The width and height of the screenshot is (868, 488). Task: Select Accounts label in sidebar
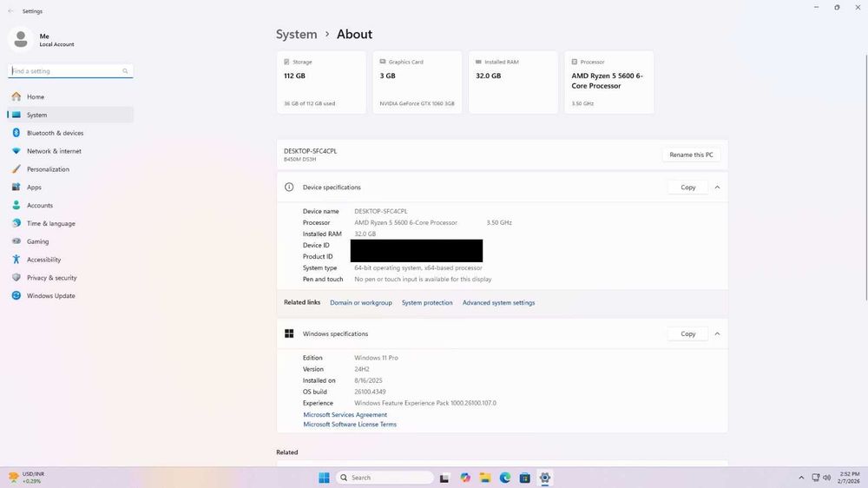[x=40, y=206]
